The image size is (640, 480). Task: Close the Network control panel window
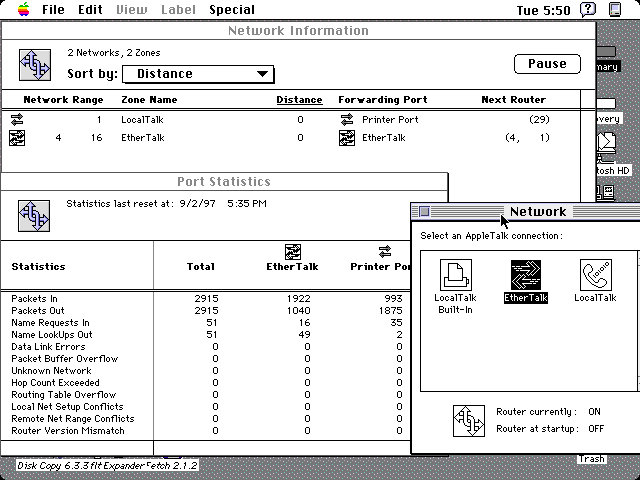pyautogui.click(x=424, y=211)
